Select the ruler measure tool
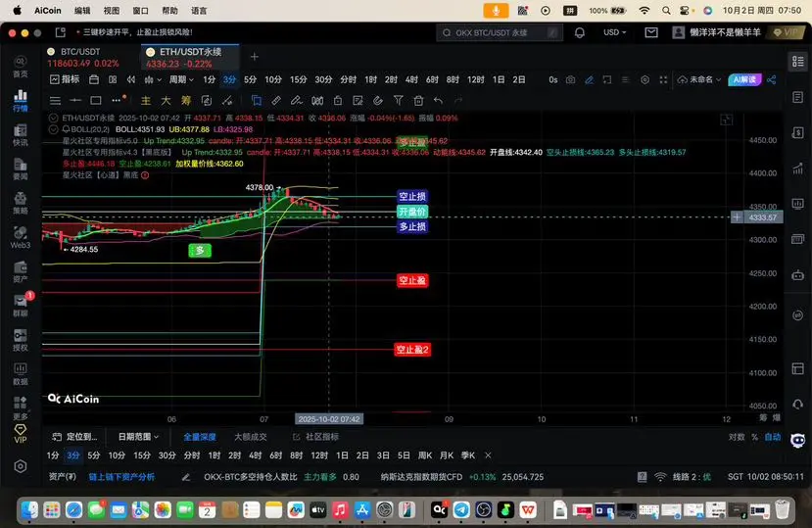812x528 pixels. tap(276, 101)
